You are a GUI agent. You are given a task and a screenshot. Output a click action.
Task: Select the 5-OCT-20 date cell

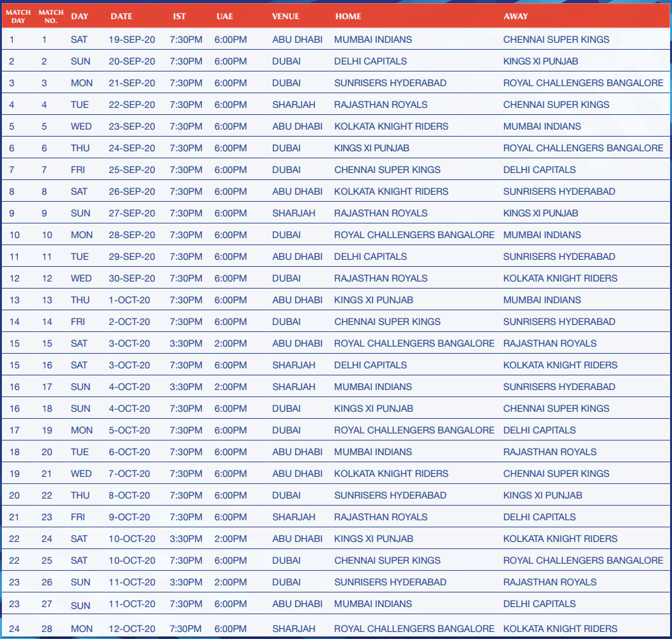(129, 430)
